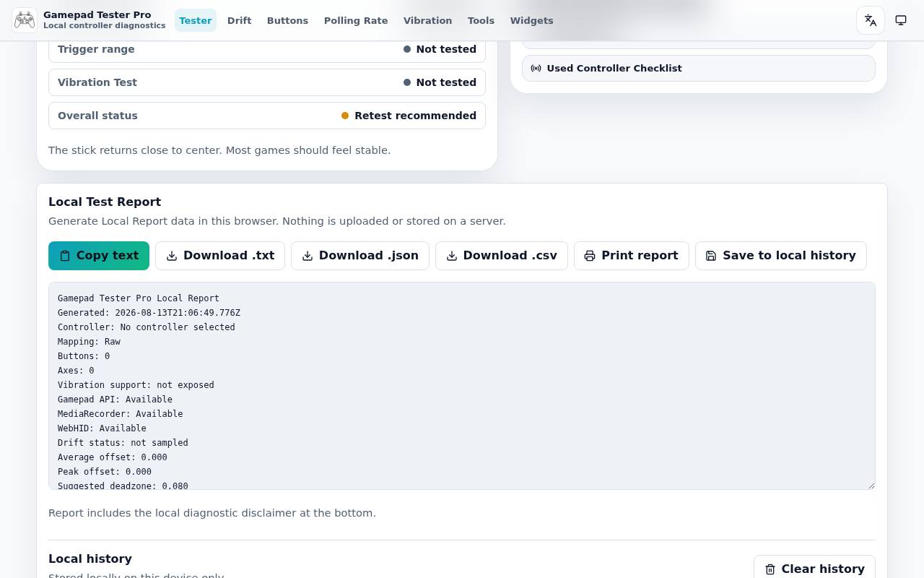Image resolution: width=924 pixels, height=578 pixels.
Task: Click the trash icon on Clear history
Action: (x=770, y=569)
